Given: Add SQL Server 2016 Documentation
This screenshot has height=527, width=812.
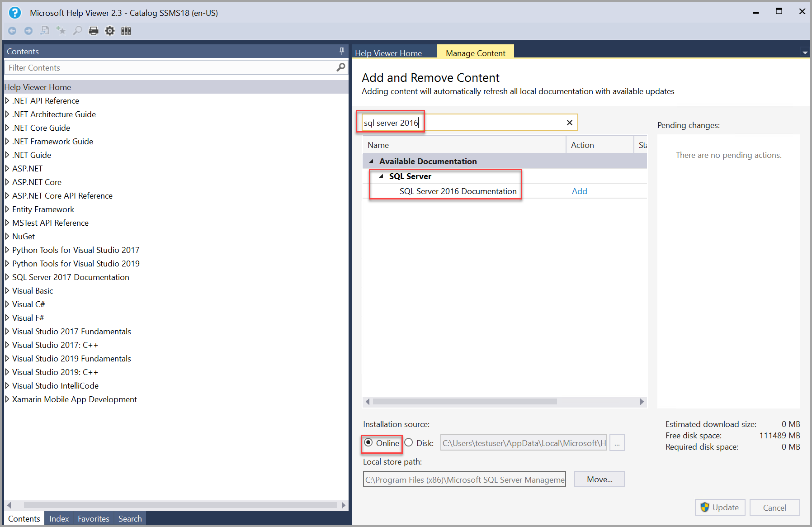Looking at the screenshot, I should click(579, 191).
